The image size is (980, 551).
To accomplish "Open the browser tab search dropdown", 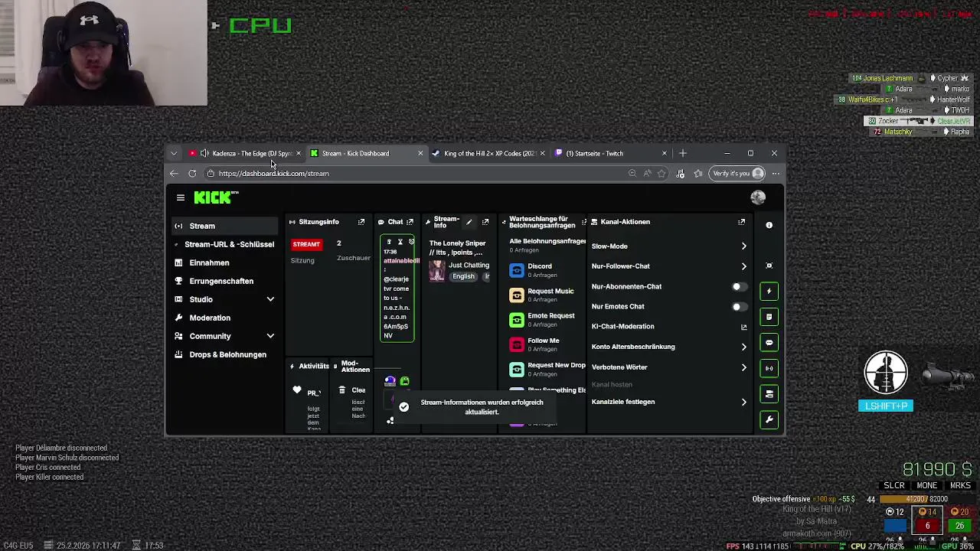I will pyautogui.click(x=174, y=153).
